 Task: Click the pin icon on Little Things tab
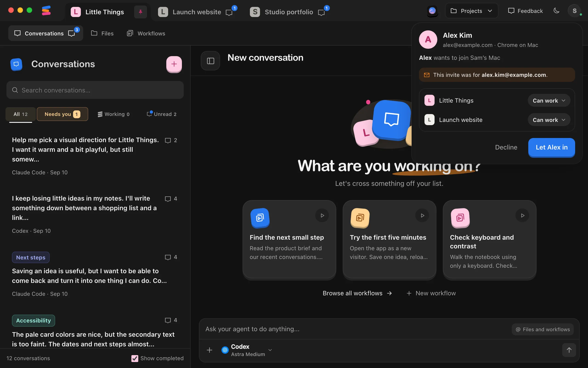[x=140, y=12]
